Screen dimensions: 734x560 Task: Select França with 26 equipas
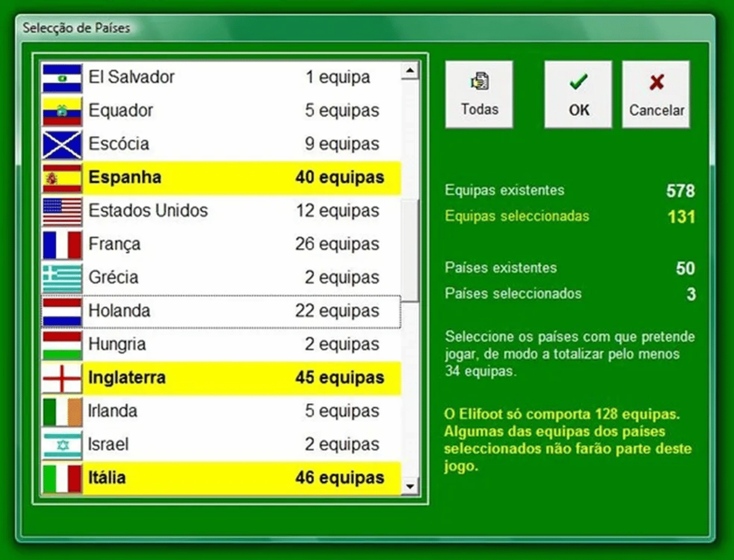[221, 244]
